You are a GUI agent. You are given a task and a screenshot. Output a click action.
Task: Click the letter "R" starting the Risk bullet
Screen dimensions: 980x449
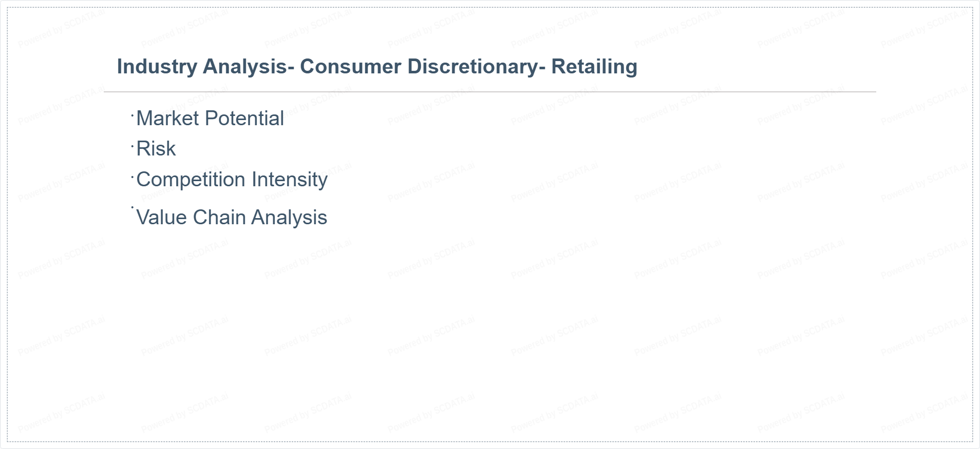(x=142, y=149)
